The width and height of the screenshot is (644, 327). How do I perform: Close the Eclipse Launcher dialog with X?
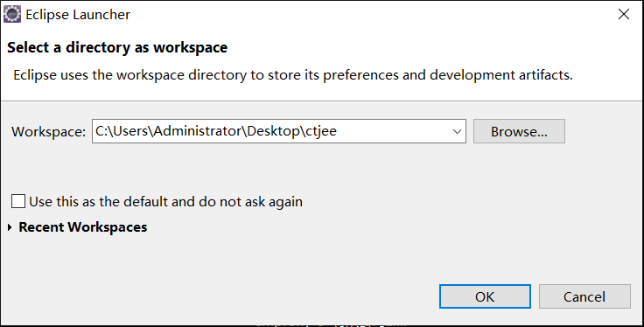tap(624, 14)
